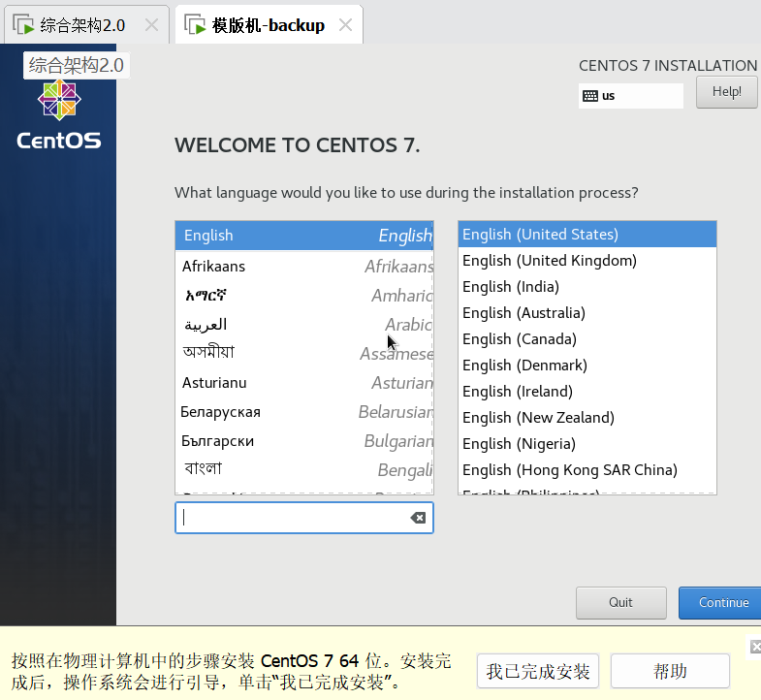Choose English (Nigeria) locale
This screenshot has width=761, height=700.
(x=587, y=444)
